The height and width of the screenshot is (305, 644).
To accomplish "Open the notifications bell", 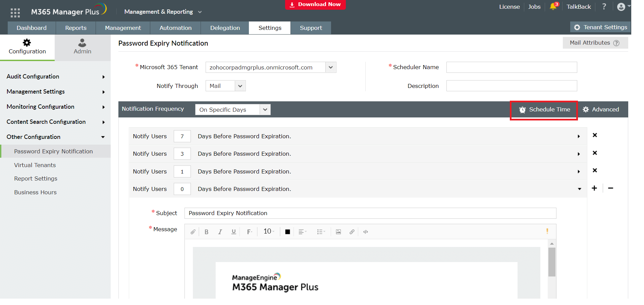I will [x=553, y=6].
